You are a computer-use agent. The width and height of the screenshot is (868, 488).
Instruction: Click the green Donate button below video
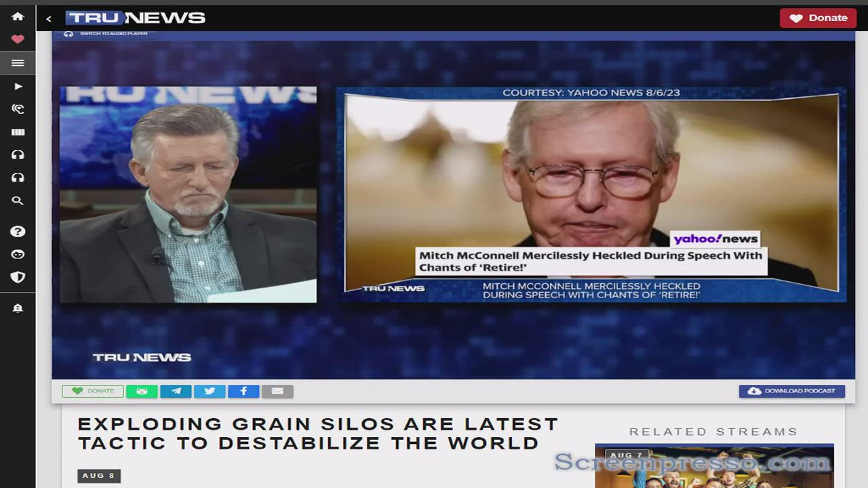pyautogui.click(x=93, y=391)
